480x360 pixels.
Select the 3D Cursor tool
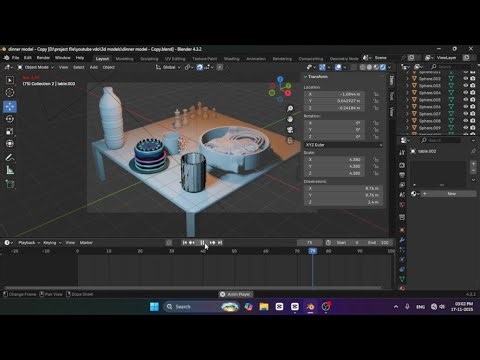[10, 93]
